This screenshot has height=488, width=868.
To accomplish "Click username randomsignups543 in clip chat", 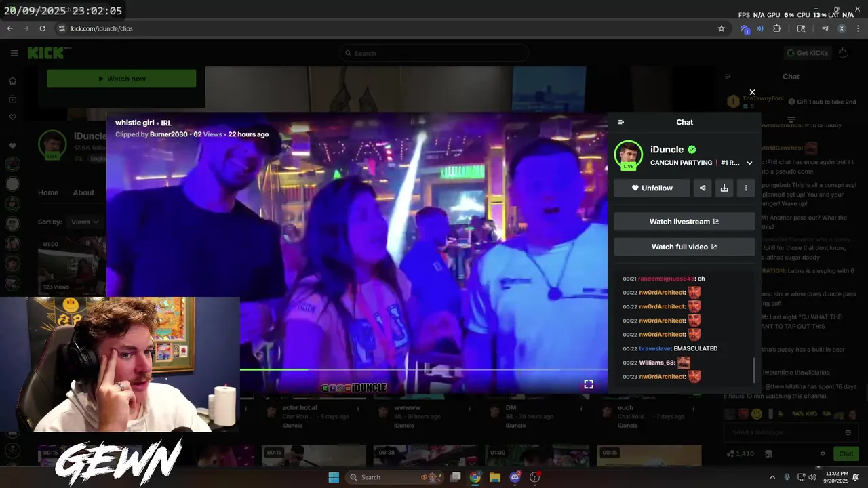I will tap(667, 279).
